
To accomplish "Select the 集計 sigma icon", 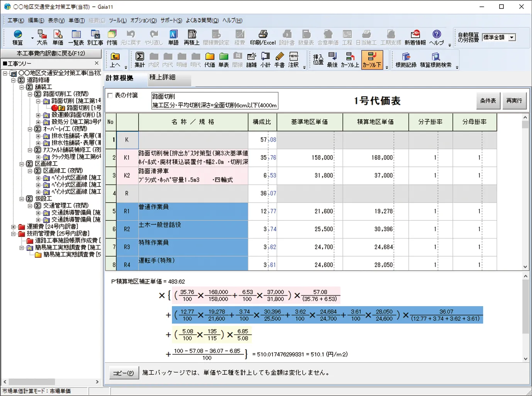I will (140, 60).
